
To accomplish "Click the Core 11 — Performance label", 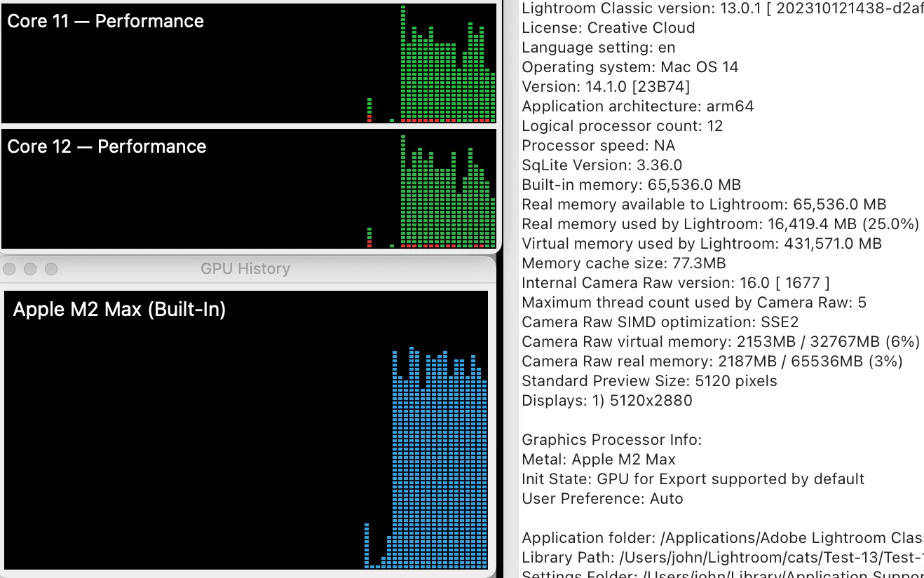I will point(105,21).
